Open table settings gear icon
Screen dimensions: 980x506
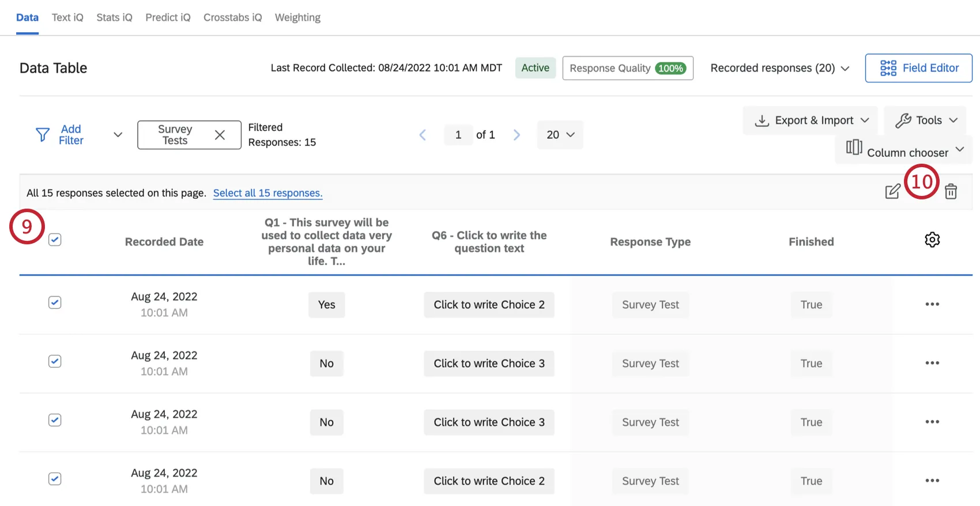pyautogui.click(x=932, y=240)
